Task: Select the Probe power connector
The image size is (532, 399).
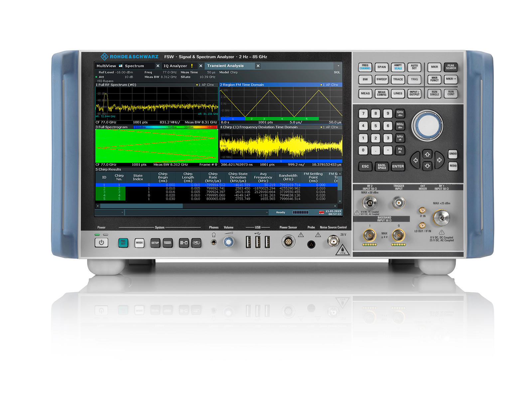Action: [311, 244]
